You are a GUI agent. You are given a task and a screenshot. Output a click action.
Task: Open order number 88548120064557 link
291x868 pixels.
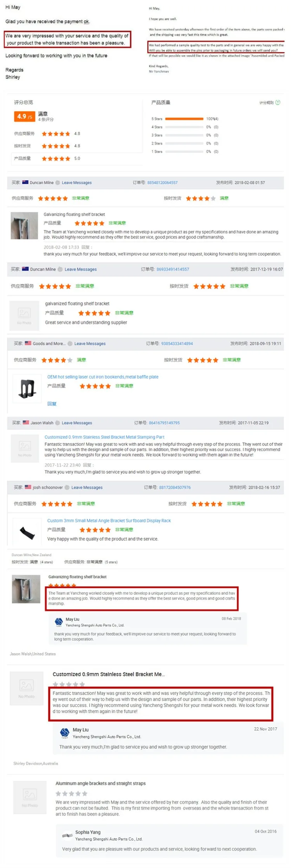pos(162,183)
